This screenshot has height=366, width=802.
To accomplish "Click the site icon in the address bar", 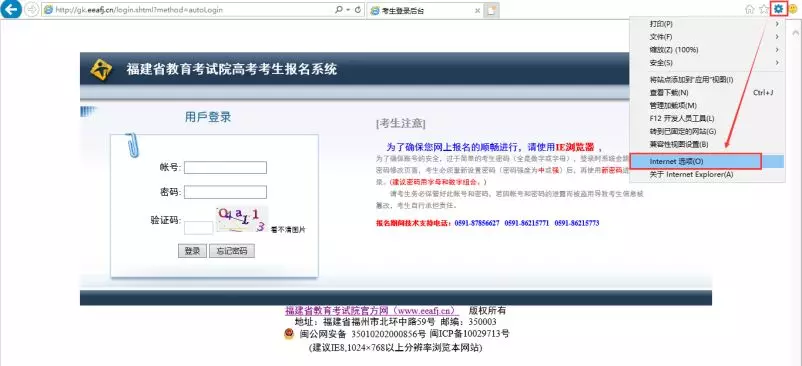I will tap(49, 10).
